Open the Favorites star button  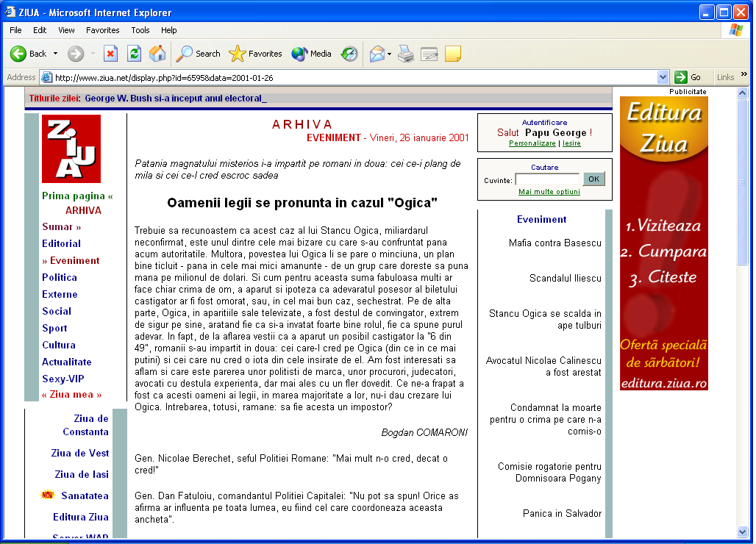[x=255, y=54]
